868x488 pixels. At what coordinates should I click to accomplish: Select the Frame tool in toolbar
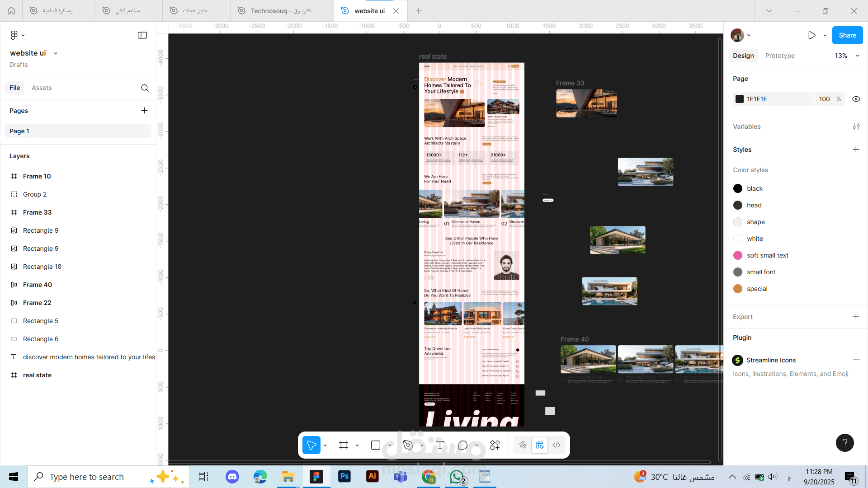pyautogui.click(x=344, y=446)
